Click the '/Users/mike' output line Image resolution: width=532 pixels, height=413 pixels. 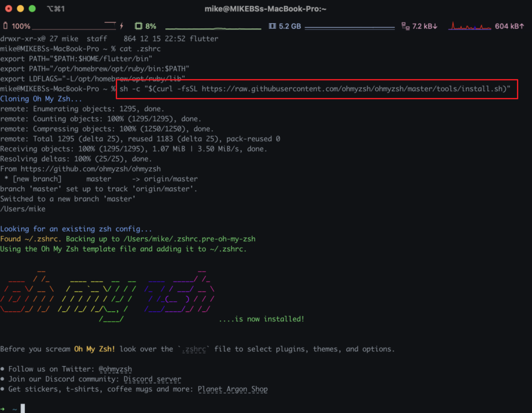coord(23,209)
